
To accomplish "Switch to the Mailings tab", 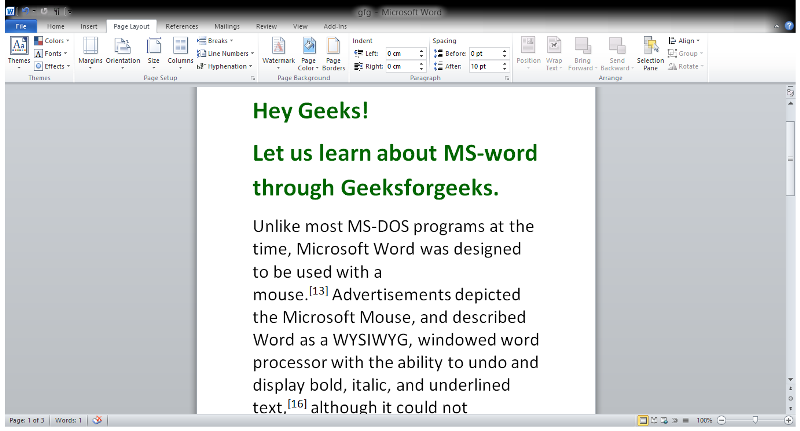I will point(227,27).
